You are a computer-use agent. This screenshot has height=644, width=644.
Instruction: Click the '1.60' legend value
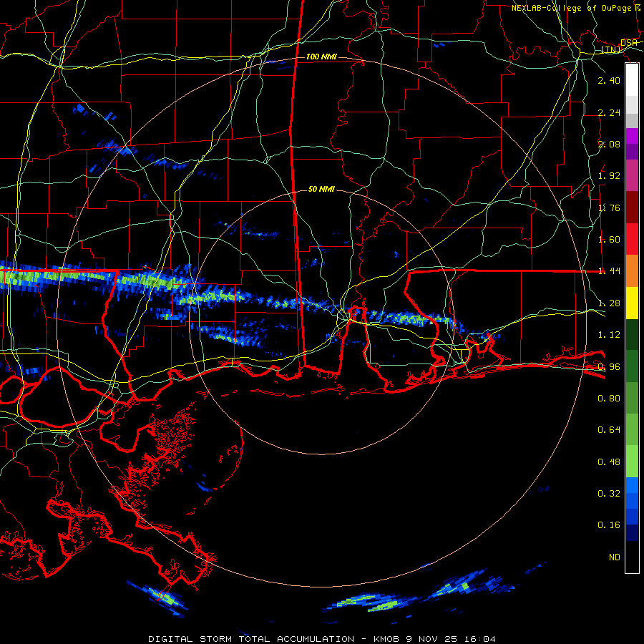click(x=609, y=240)
